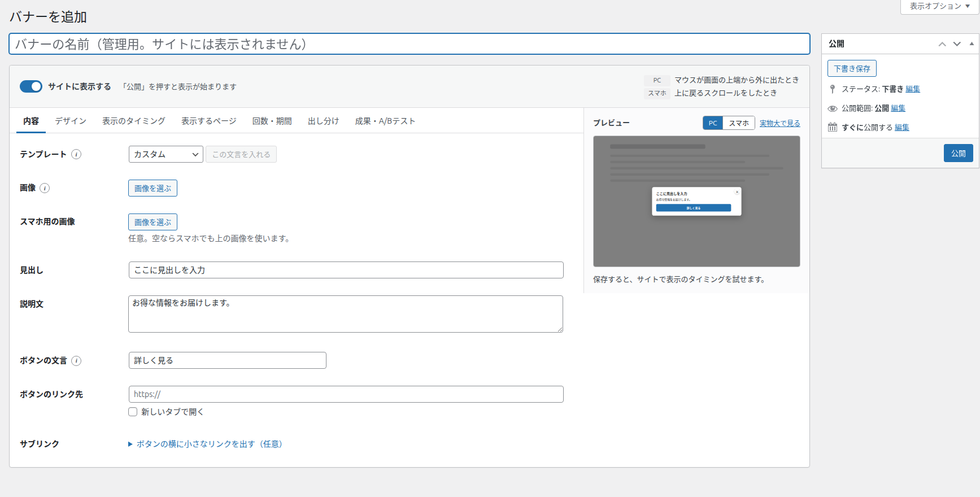The height and width of the screenshot is (497, 980).
Task: Check the 新しいタブで開く checkbox
Action: [133, 412]
